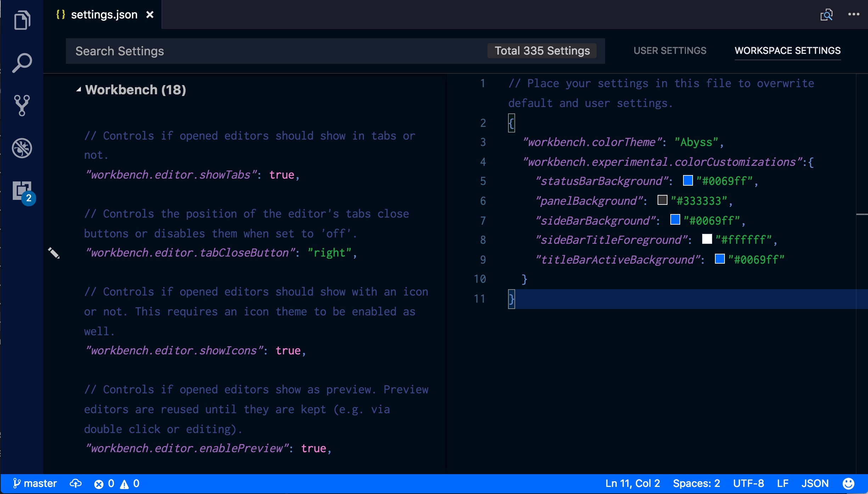This screenshot has height=494, width=868.
Task: Open the More Actions ellipsis menu
Action: 853,15
